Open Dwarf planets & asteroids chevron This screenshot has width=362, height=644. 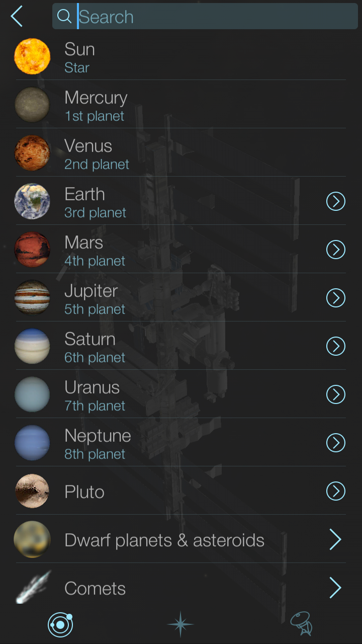coord(335,540)
